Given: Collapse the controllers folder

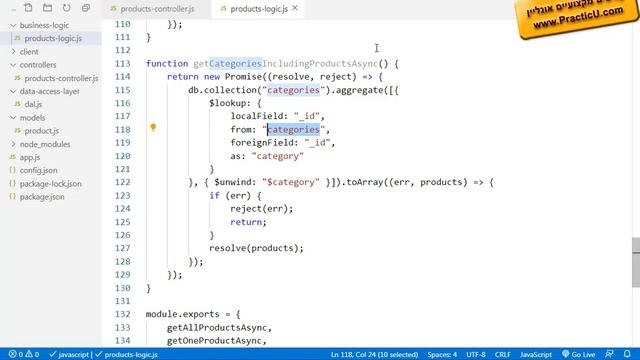Looking at the screenshot, I should point(38,65).
